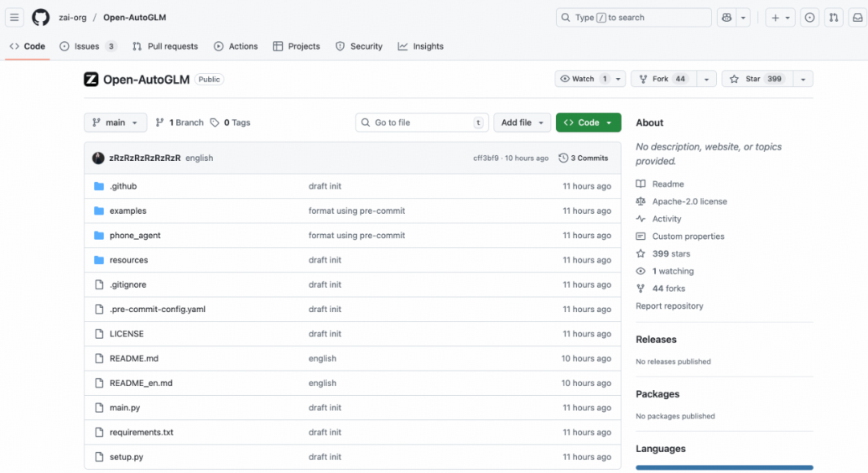
Task: Toggle Watch on this repository
Action: pos(583,79)
